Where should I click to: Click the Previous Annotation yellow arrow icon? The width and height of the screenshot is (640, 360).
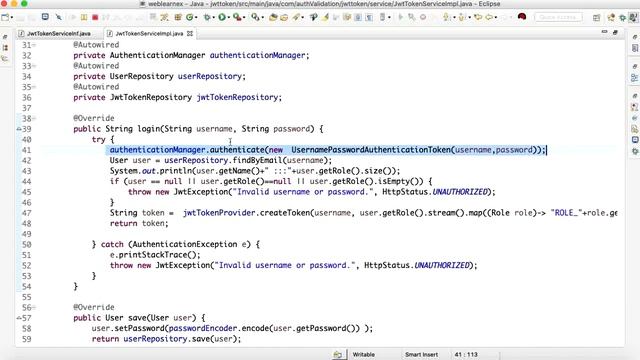[x=462, y=17]
